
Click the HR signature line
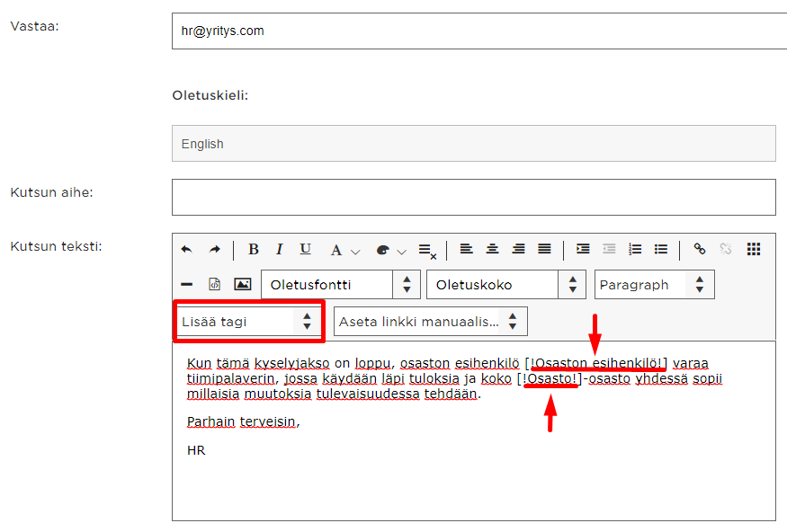coord(196,450)
